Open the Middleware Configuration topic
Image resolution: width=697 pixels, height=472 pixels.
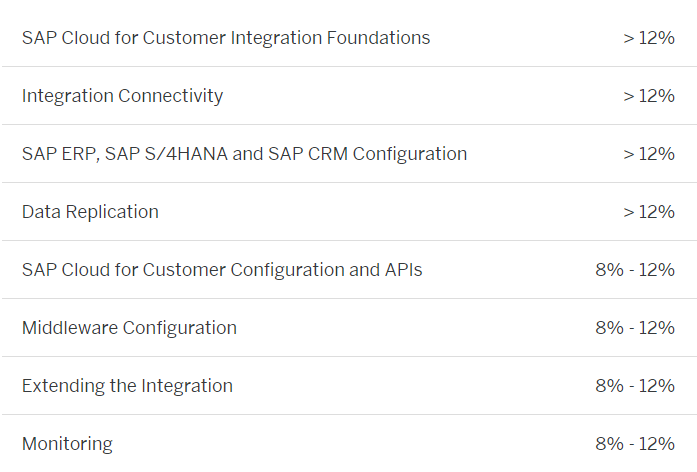coord(129,328)
